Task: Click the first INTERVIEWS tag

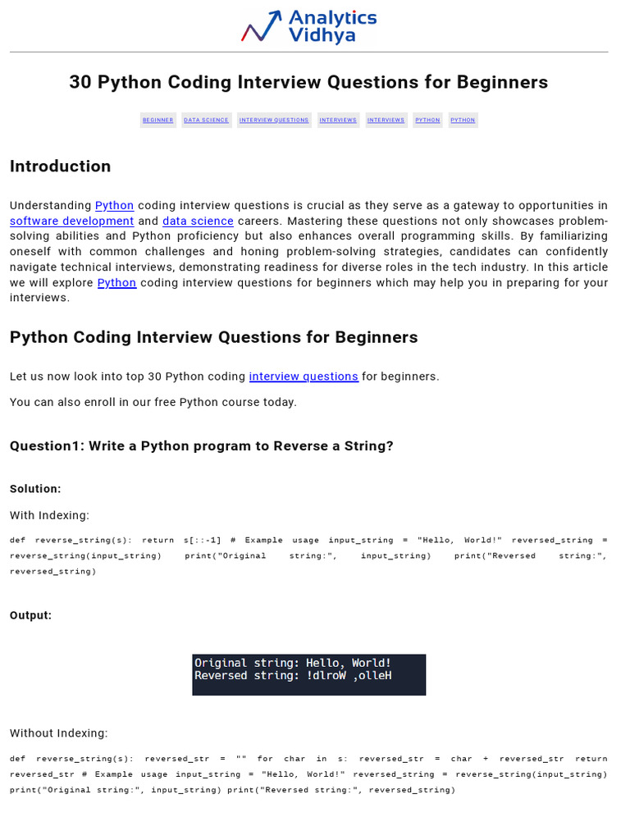Action: point(338,120)
